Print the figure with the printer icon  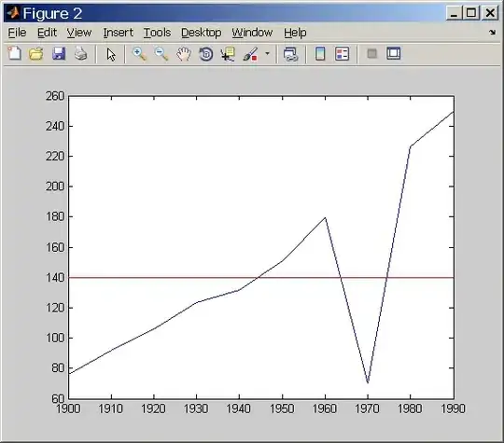[x=80, y=54]
